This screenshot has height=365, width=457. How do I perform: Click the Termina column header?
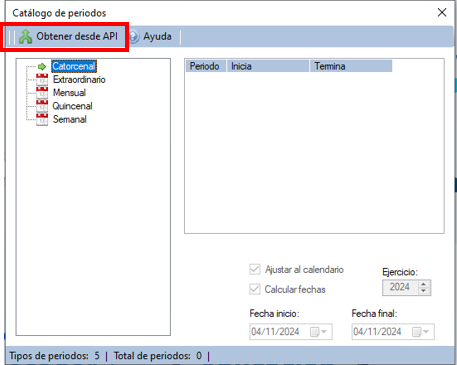351,66
